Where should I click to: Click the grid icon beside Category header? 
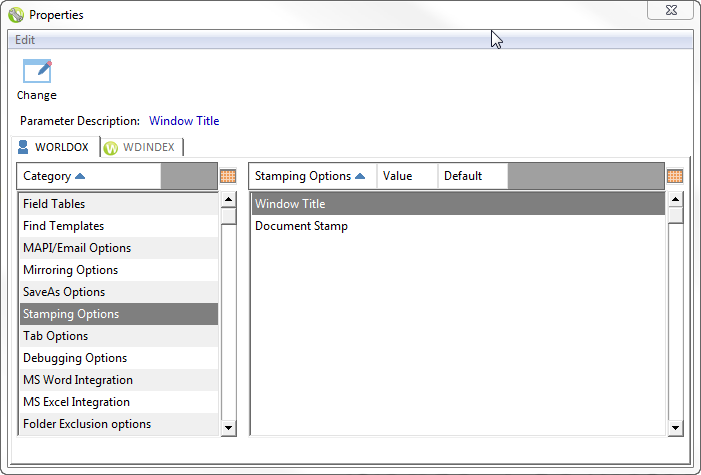(x=228, y=176)
